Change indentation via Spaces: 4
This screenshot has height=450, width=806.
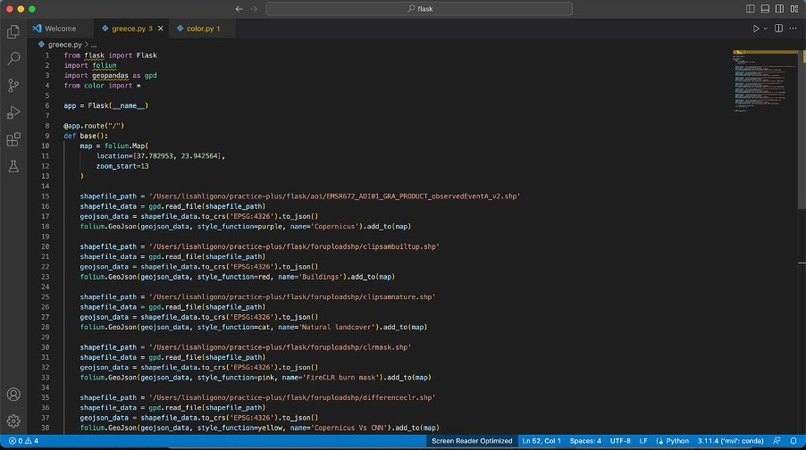pos(585,441)
